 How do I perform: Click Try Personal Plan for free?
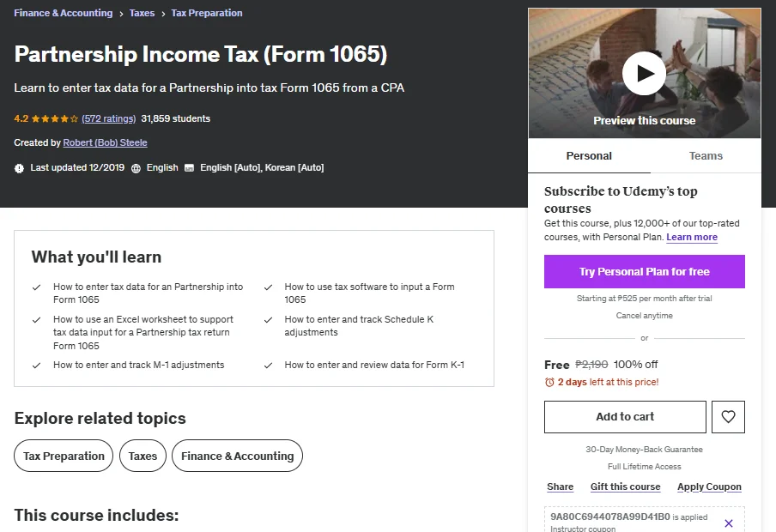coord(645,272)
